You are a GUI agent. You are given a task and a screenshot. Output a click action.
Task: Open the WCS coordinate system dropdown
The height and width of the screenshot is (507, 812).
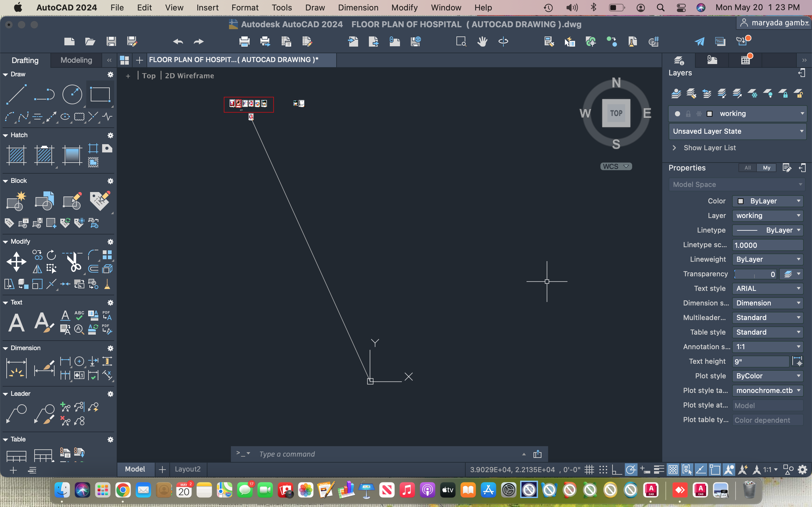(625, 166)
